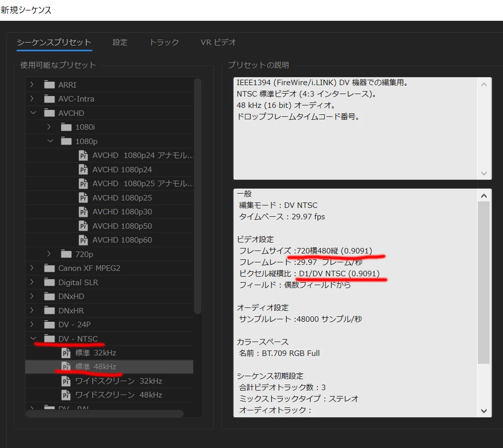This screenshot has height=448, width=503.
Task: Expand the DNxHR folder chevron
Action: click(x=32, y=310)
